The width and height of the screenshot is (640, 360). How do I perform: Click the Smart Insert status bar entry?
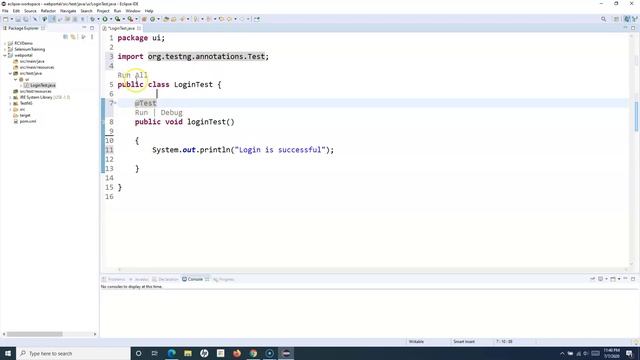[x=464, y=342]
